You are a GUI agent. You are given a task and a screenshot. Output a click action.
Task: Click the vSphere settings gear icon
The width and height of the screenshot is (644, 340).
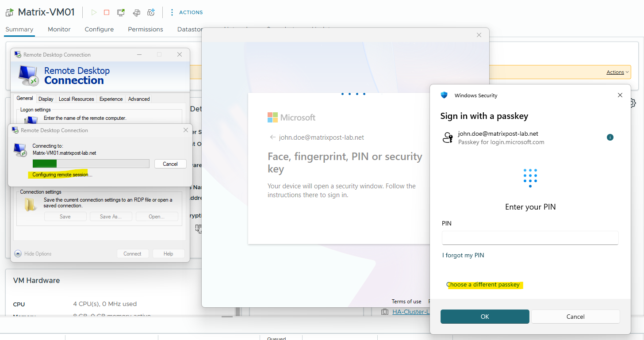(632, 103)
